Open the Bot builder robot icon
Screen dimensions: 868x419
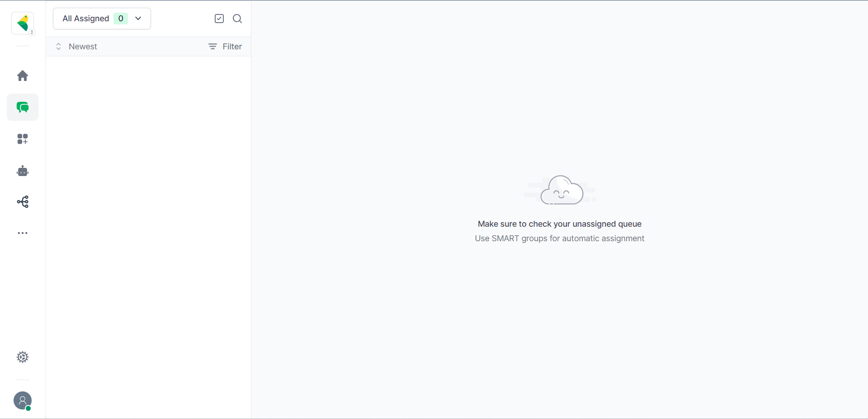23,171
